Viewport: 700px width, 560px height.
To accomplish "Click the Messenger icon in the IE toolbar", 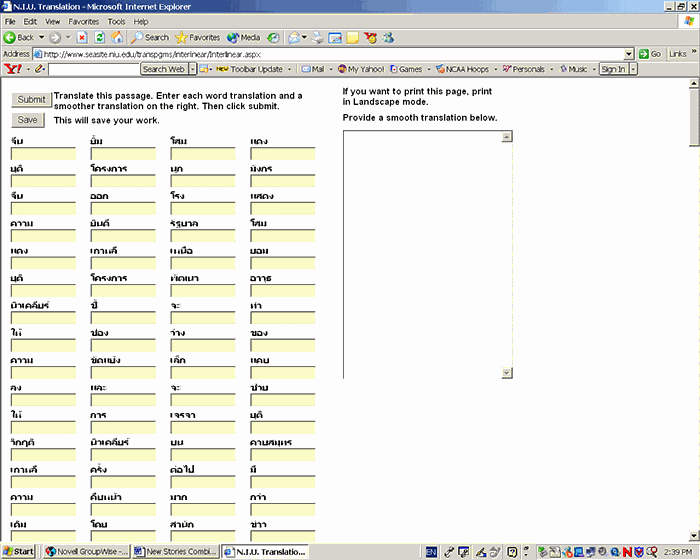I will pyautogui.click(x=388, y=38).
